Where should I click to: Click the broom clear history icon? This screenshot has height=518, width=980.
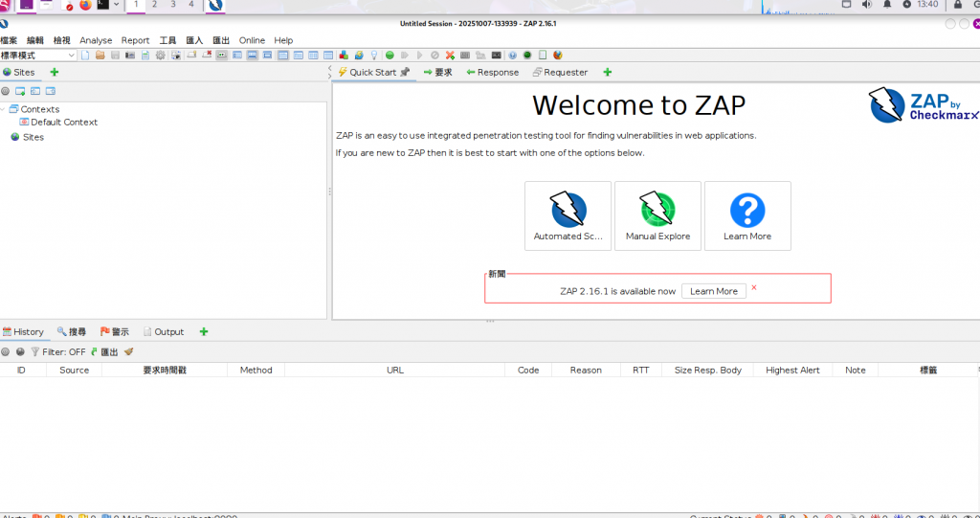129,351
